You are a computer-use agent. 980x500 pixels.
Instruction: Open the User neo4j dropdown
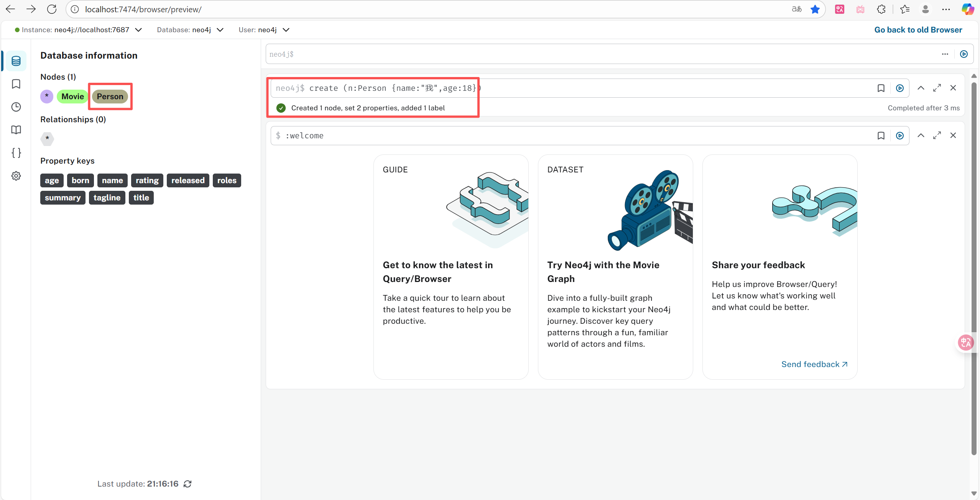click(x=286, y=30)
